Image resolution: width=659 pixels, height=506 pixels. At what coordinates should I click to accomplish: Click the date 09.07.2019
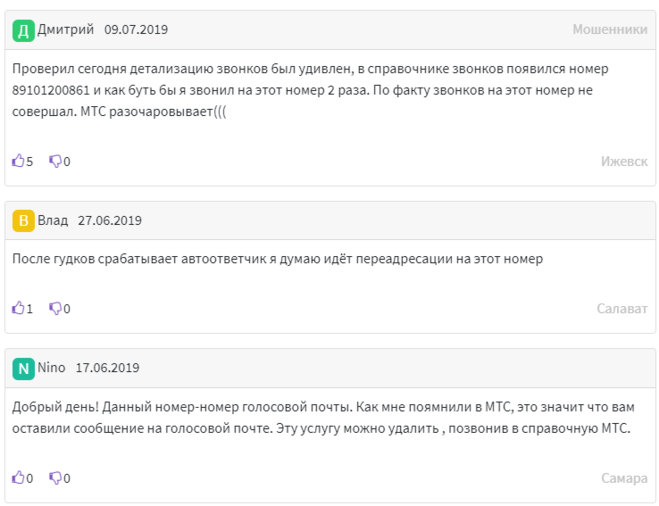tap(136, 30)
